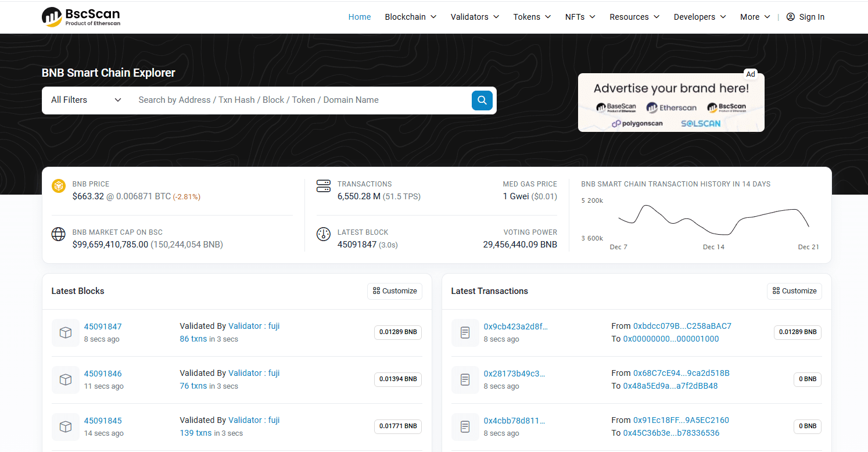Image resolution: width=868 pixels, height=452 pixels.
Task: Open transaction 0x4cbb78d811 link
Action: tap(514, 421)
